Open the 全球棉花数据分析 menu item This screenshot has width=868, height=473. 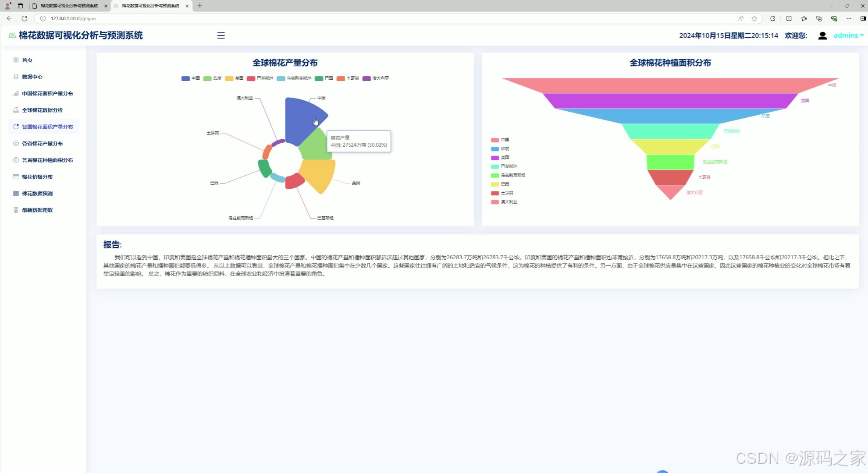(x=42, y=110)
